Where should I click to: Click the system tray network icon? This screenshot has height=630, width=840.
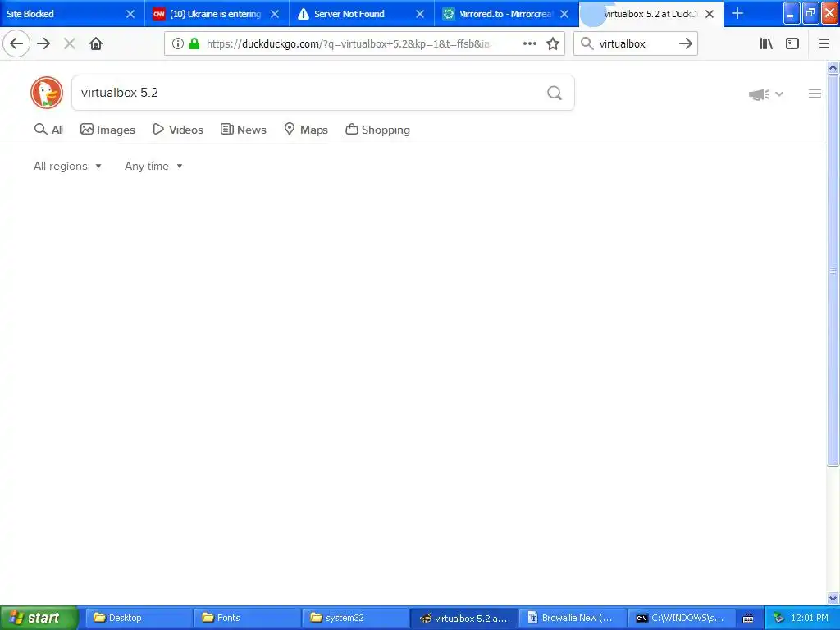[x=778, y=618]
